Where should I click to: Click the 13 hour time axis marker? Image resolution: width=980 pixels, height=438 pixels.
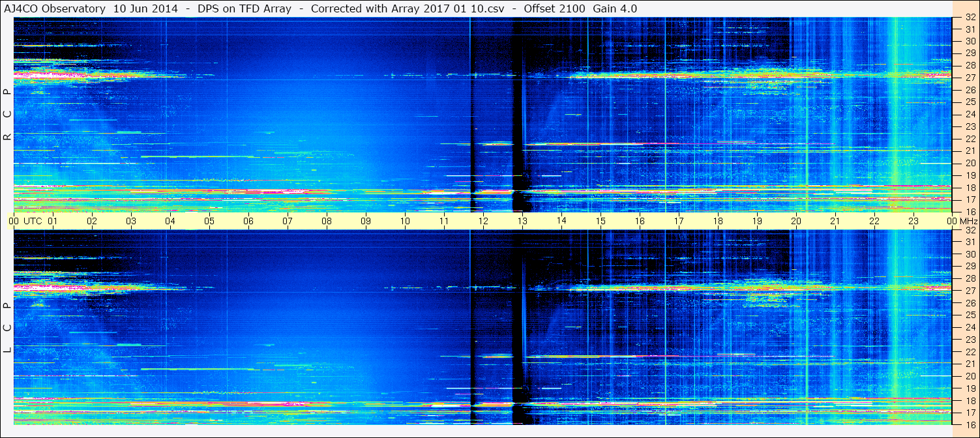click(522, 221)
